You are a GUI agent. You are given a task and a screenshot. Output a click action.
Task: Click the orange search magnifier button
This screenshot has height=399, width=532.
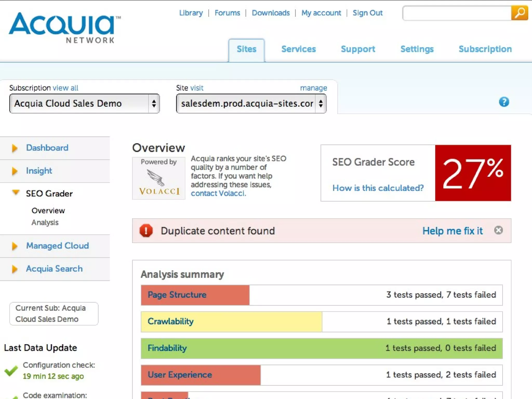tap(520, 13)
